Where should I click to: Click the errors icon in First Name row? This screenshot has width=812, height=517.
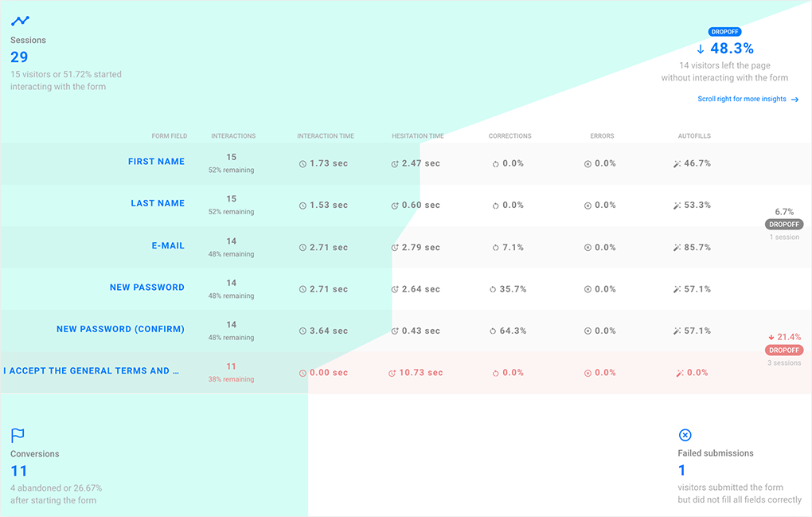pyautogui.click(x=588, y=163)
